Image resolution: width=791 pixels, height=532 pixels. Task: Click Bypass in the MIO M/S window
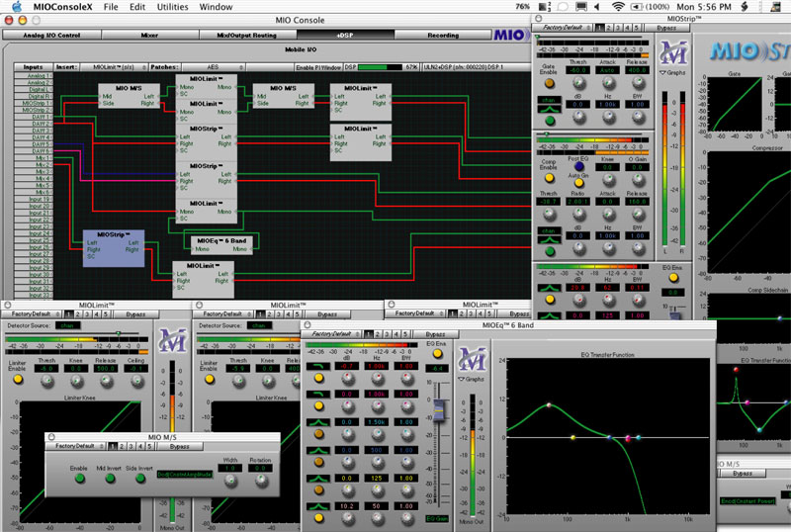pyautogui.click(x=180, y=447)
